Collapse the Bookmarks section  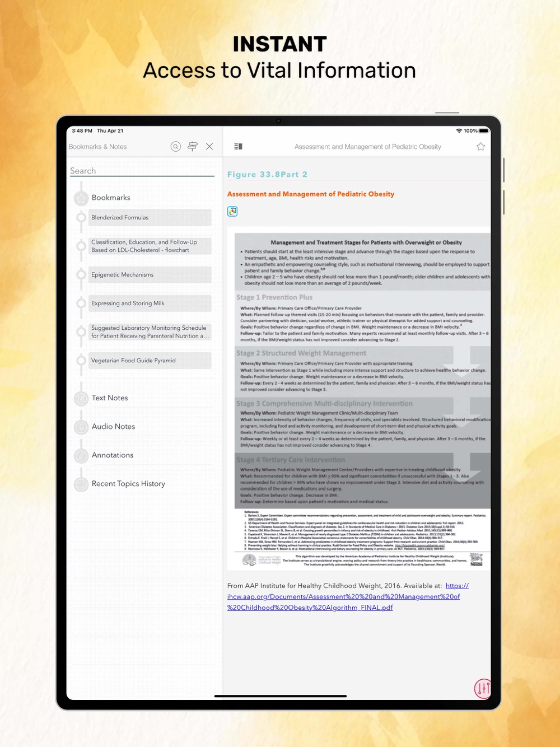pos(111,198)
